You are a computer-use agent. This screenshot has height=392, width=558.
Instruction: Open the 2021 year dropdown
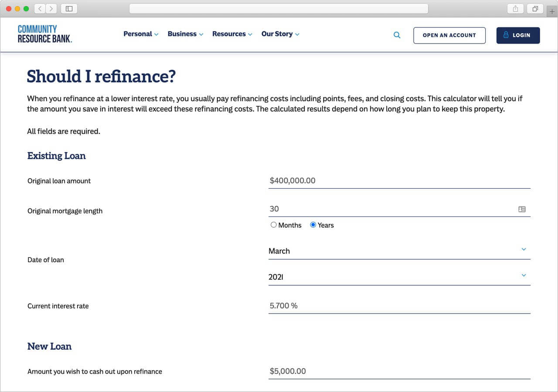[399, 277]
